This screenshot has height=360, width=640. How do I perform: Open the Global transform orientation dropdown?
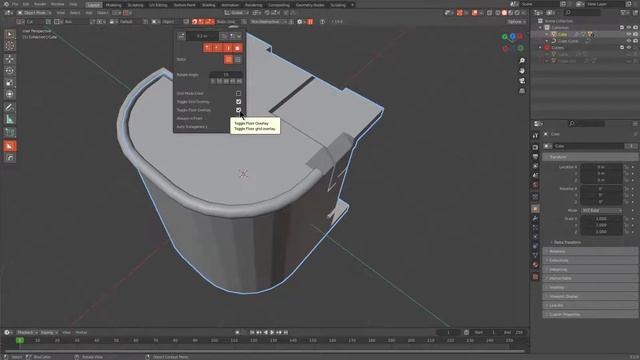pyautogui.click(x=237, y=13)
